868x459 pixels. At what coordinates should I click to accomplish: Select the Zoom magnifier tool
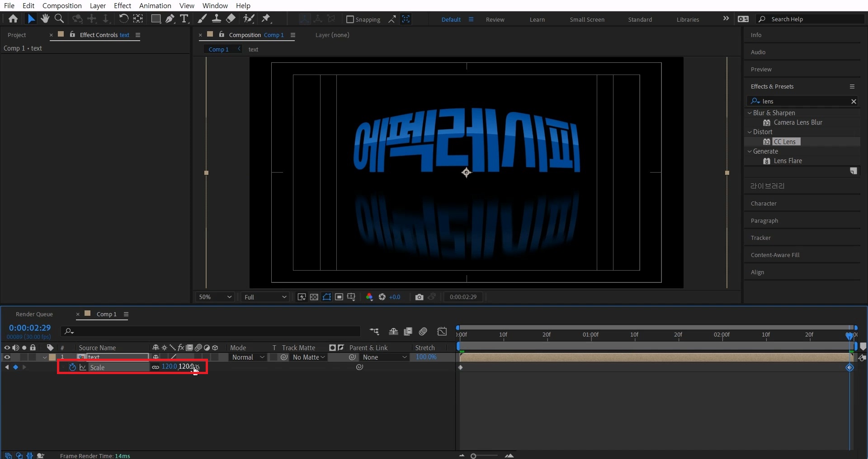point(59,19)
